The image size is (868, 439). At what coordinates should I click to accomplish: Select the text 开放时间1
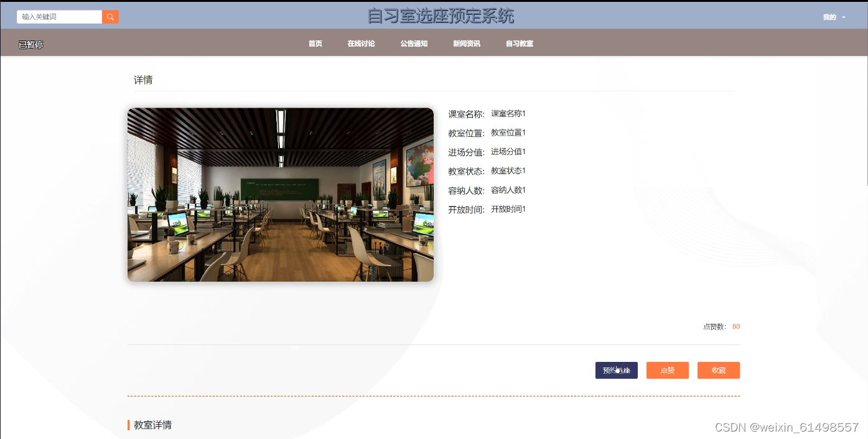tap(508, 210)
